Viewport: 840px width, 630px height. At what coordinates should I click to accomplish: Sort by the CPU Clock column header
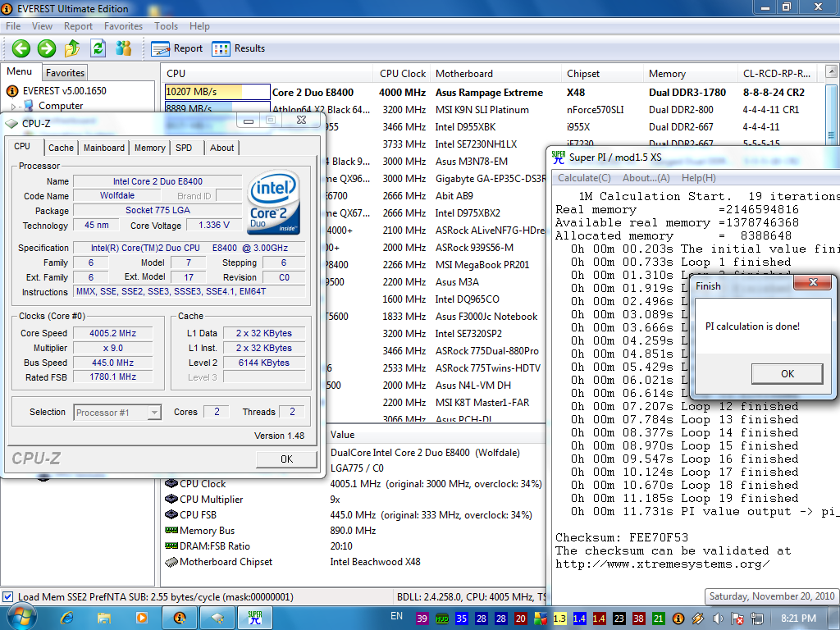point(402,74)
